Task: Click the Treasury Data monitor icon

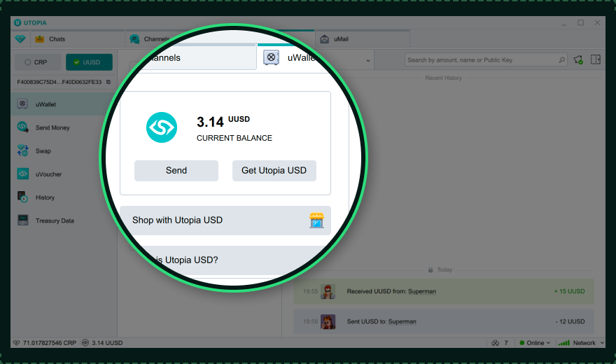Action: [23, 220]
